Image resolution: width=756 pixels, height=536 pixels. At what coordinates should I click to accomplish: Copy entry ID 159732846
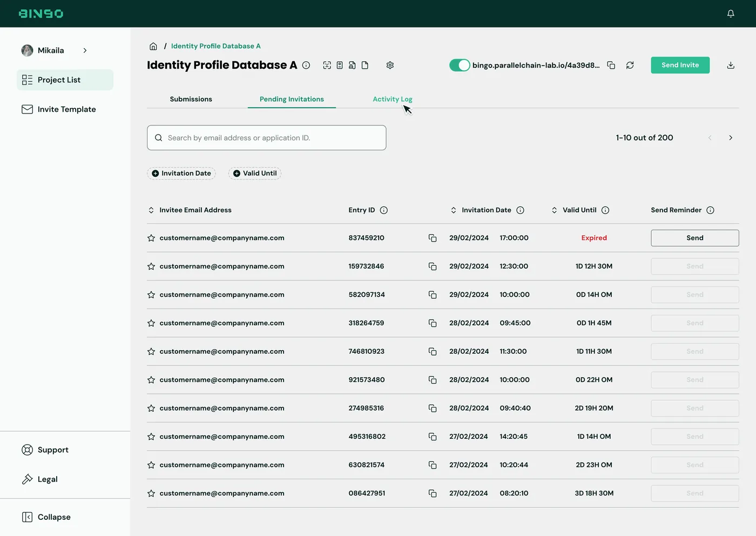click(x=433, y=266)
